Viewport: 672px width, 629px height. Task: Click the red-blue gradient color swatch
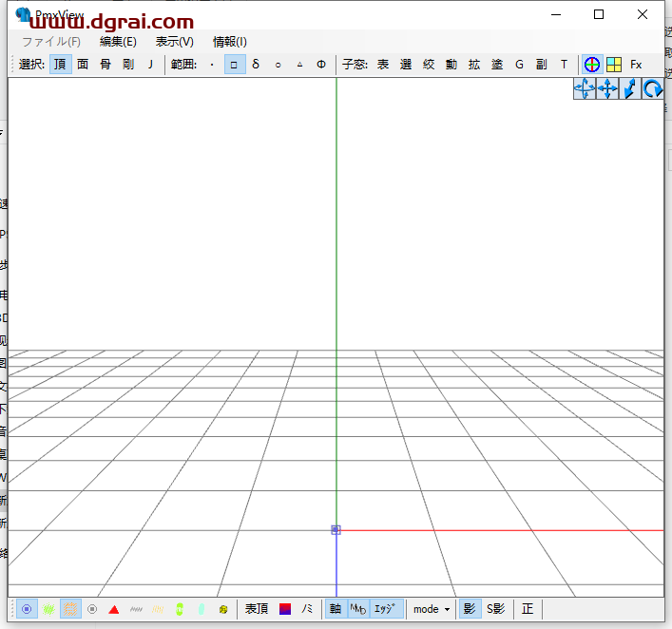[285, 609]
